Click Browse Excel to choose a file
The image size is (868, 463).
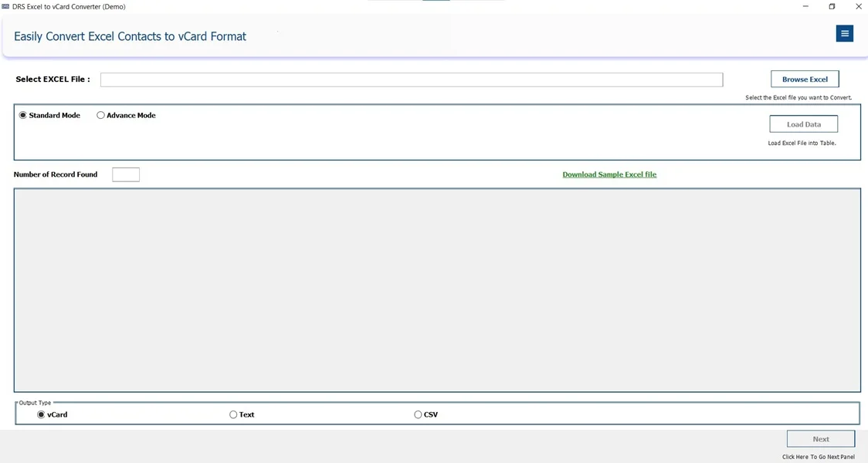tap(805, 79)
